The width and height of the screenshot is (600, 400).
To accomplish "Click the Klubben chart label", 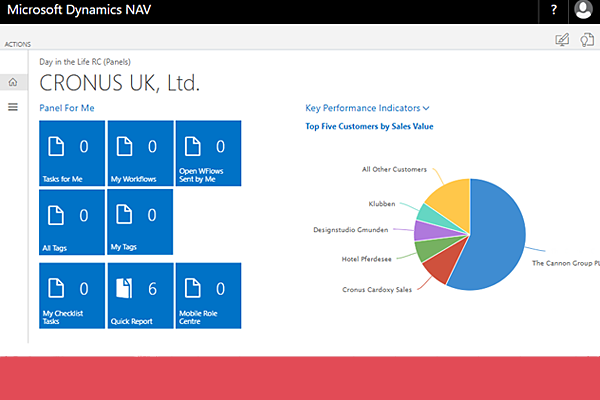I will click(382, 204).
